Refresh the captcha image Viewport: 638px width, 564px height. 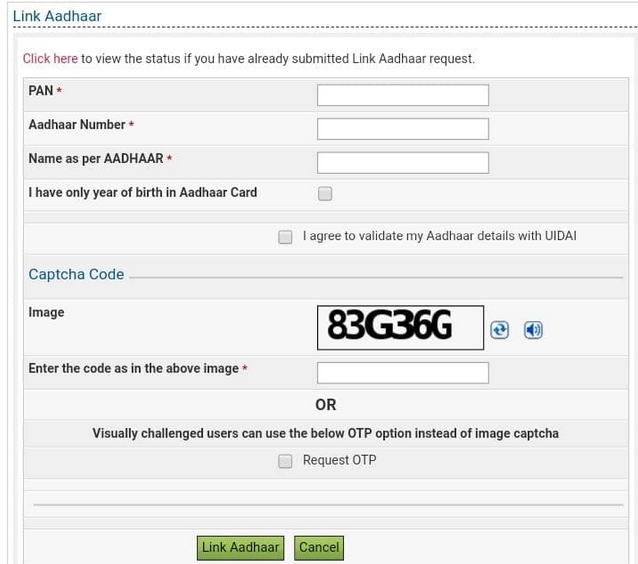(499, 330)
